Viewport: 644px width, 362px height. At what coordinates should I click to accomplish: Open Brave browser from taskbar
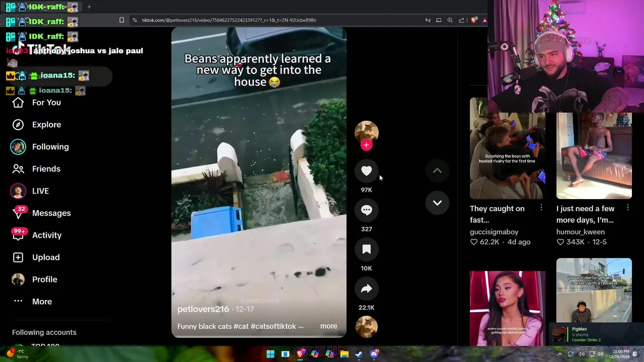(300, 354)
